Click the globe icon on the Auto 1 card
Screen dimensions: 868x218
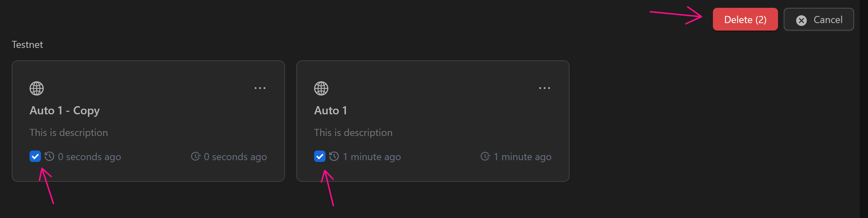[x=321, y=88]
